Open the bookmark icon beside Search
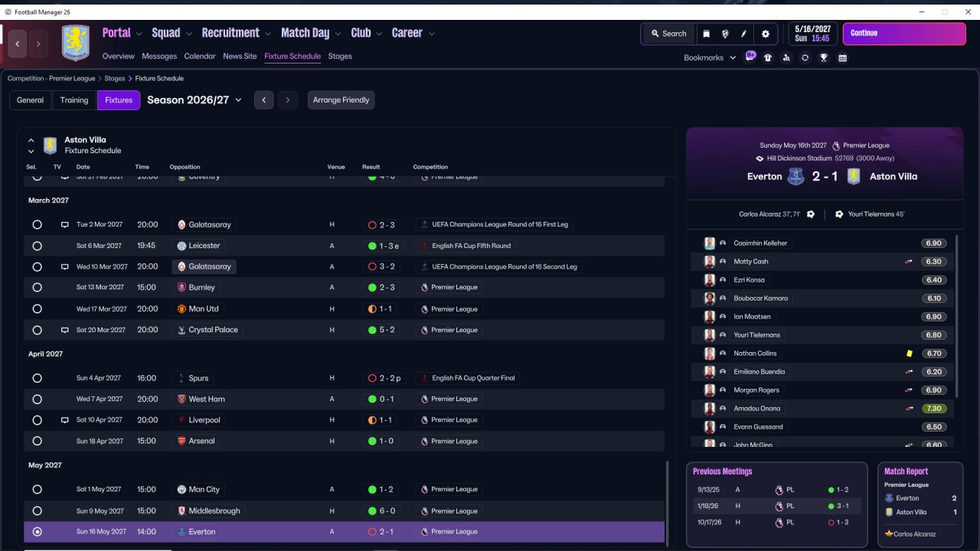The width and height of the screenshot is (980, 551). [706, 34]
